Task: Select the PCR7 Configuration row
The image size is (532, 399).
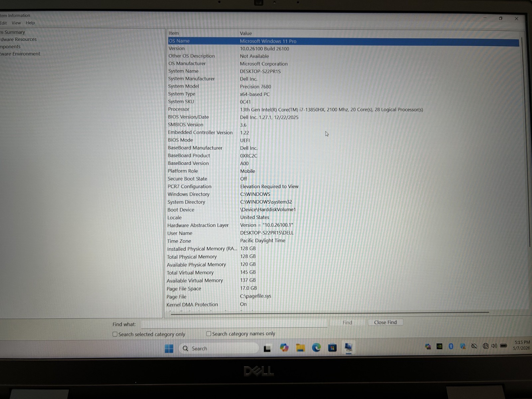Action: pos(343,187)
